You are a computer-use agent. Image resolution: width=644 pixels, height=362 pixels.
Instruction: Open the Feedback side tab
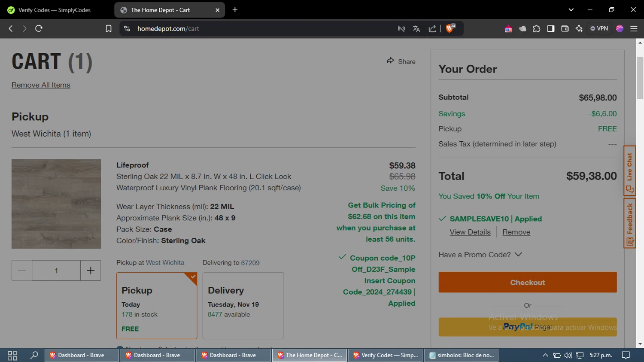pos(629,223)
